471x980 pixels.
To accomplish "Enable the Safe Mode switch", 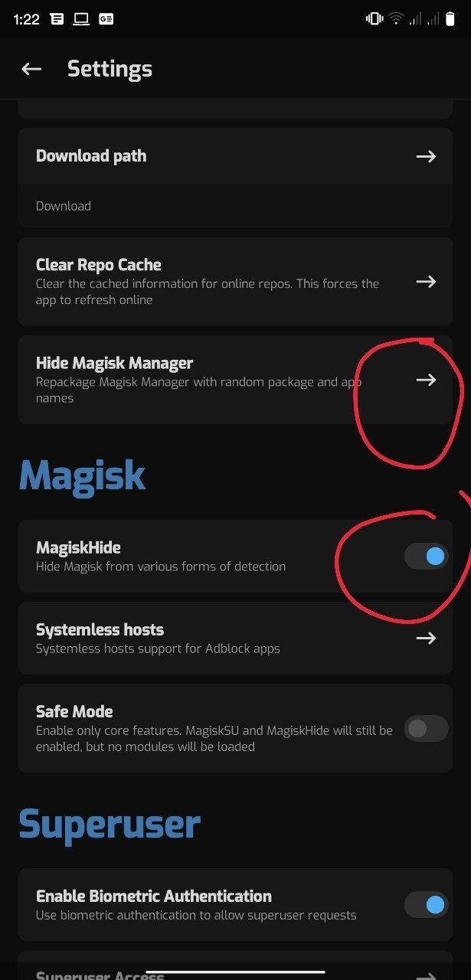I will 426,729.
